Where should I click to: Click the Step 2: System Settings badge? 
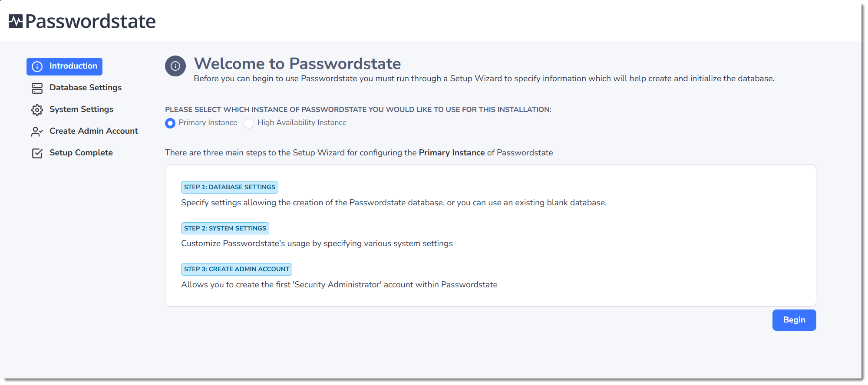point(225,228)
